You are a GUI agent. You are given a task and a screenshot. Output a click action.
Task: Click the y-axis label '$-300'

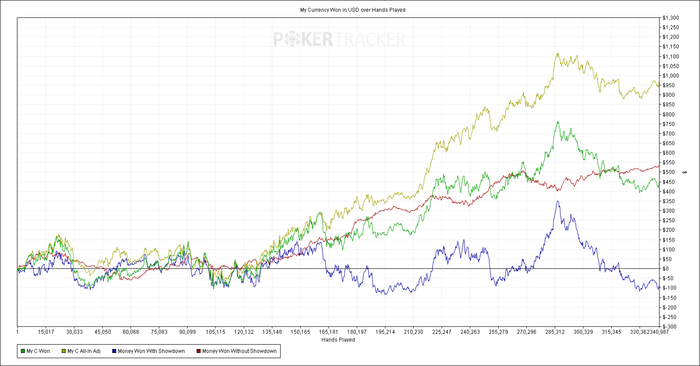[669, 327]
